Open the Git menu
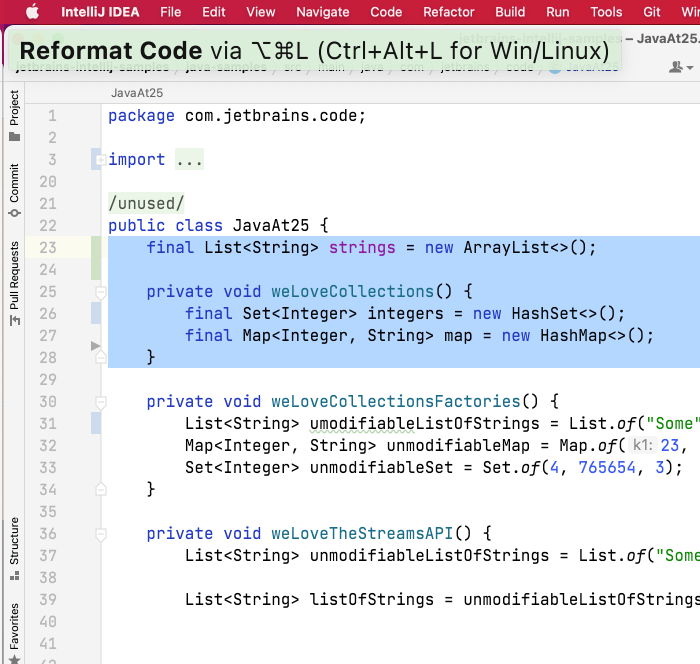The height and width of the screenshot is (664, 700). pyautogui.click(x=651, y=12)
